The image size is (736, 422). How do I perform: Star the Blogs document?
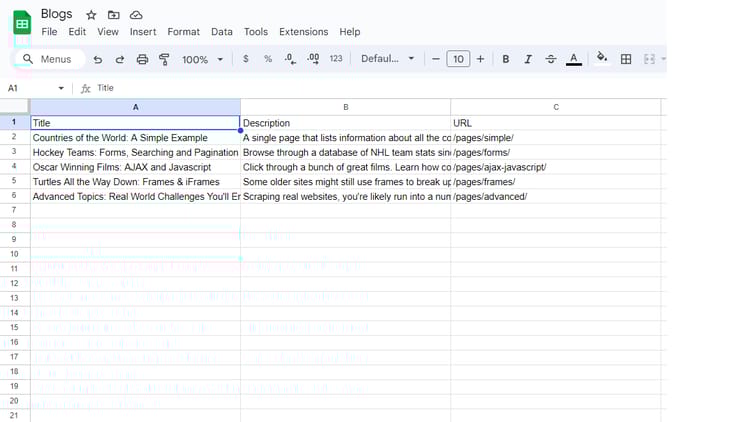(91, 15)
